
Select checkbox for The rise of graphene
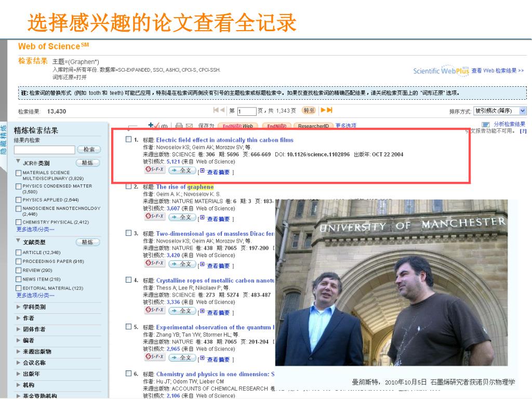pyautogui.click(x=129, y=186)
